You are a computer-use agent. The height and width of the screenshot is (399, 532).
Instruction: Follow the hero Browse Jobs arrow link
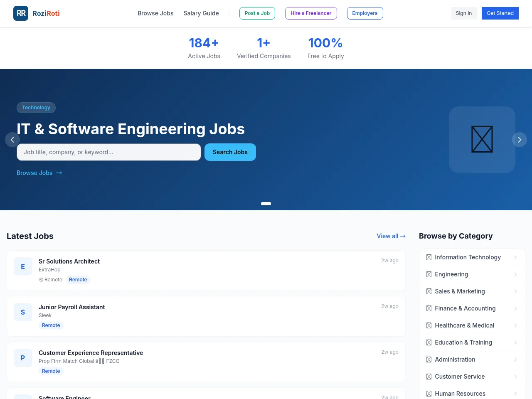(x=39, y=173)
